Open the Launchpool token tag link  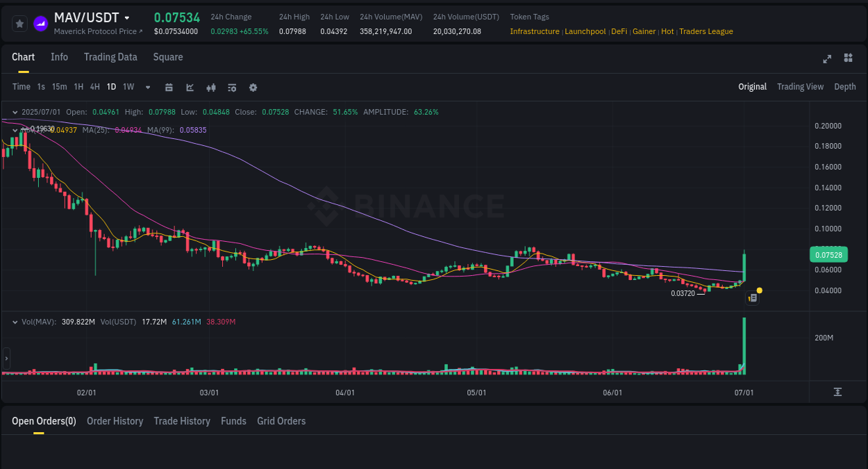[x=585, y=31]
